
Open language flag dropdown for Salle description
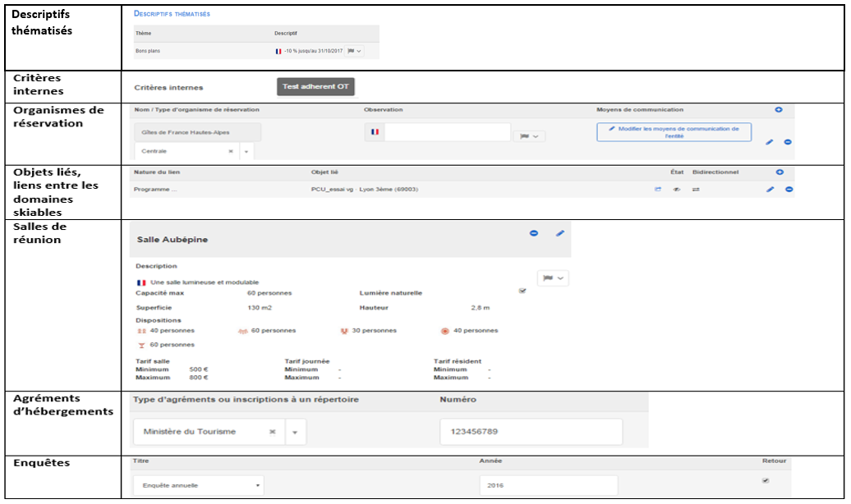click(553, 278)
